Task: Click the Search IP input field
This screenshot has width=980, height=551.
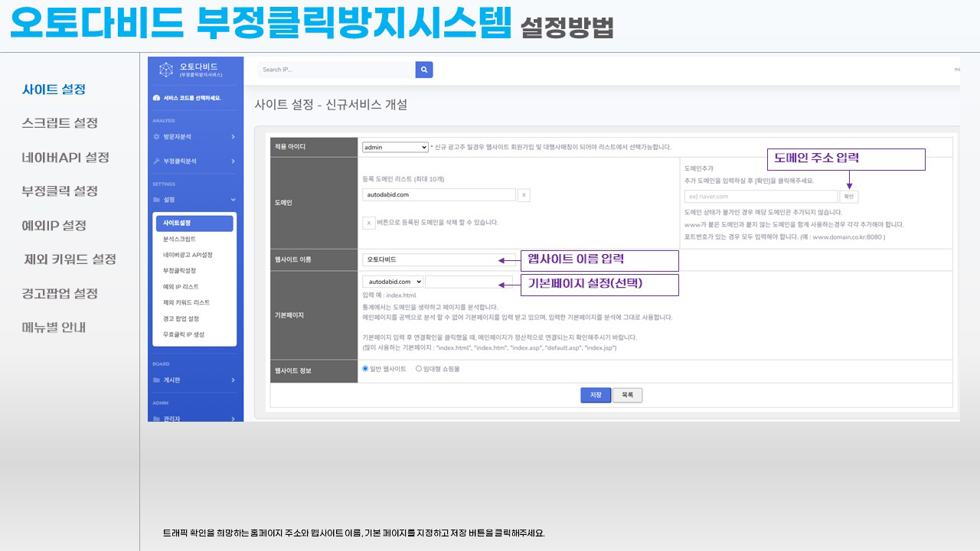Action: pos(336,70)
